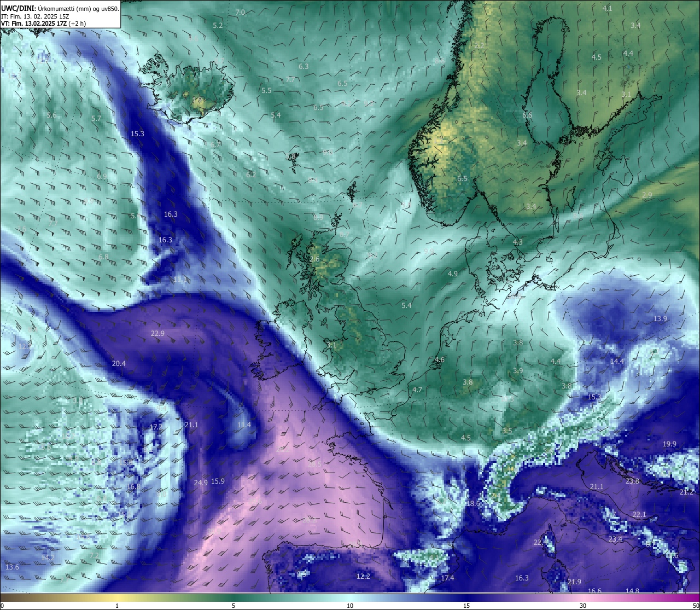
Task: Click the 50 tick on the color scale
Action: [696, 605]
